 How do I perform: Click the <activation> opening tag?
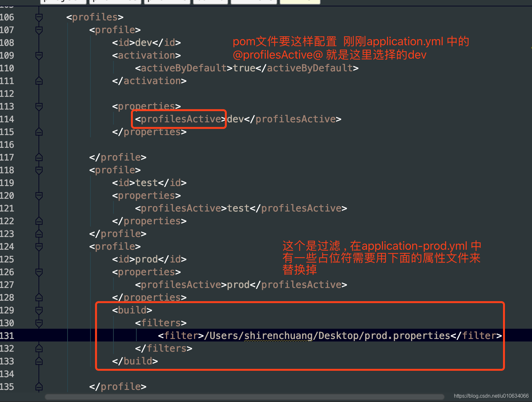tap(147, 55)
